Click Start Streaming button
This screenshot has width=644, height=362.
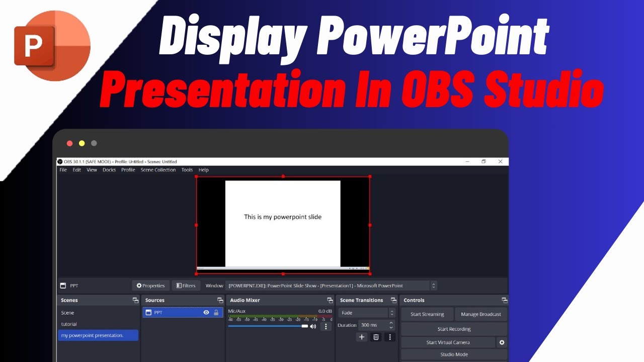(427, 314)
